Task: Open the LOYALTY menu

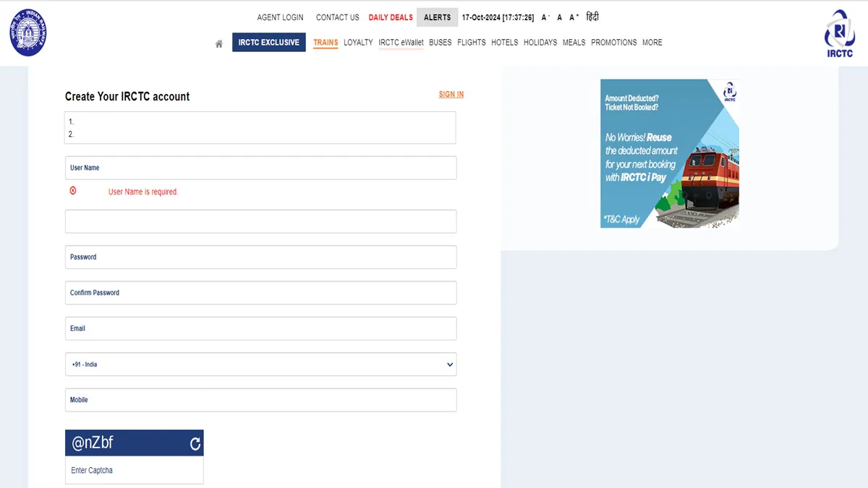Action: point(358,43)
